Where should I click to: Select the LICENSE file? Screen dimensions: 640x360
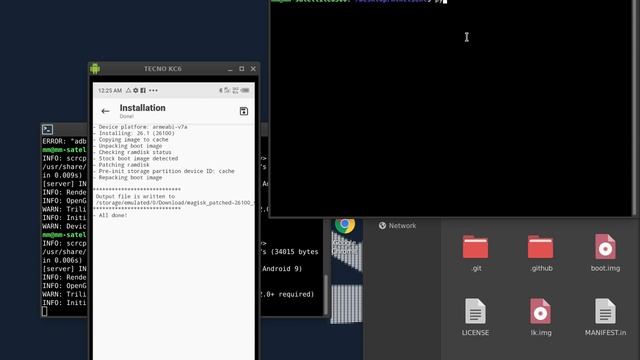click(476, 317)
